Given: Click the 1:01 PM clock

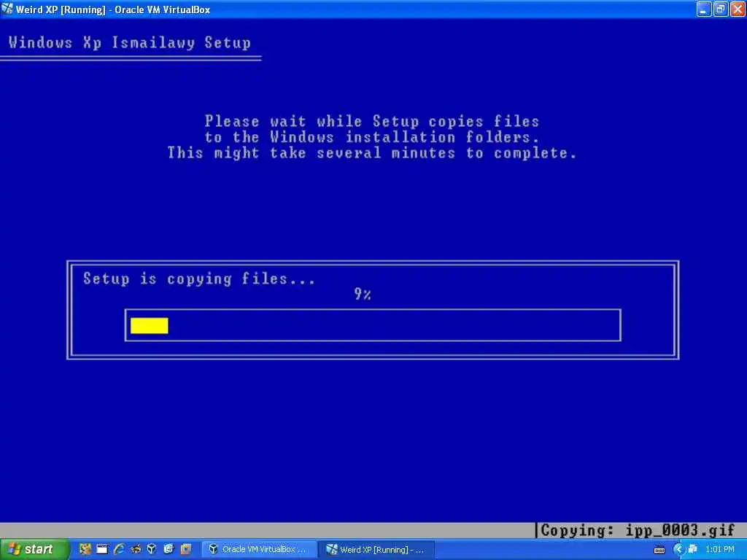Looking at the screenshot, I should tap(720, 550).
